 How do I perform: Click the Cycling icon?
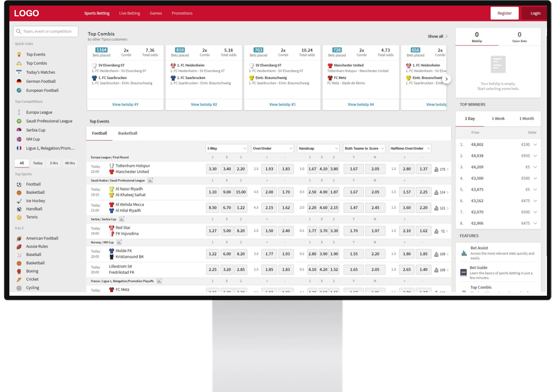pyautogui.click(x=19, y=288)
